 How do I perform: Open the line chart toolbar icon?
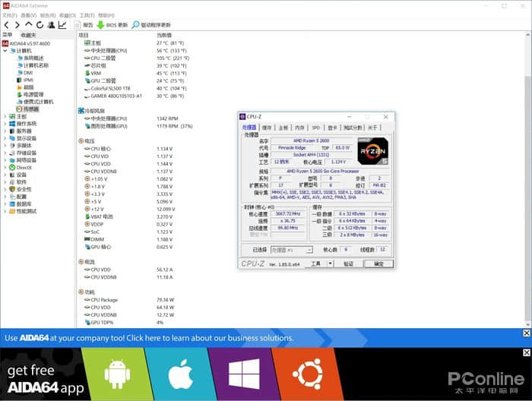(x=62, y=25)
